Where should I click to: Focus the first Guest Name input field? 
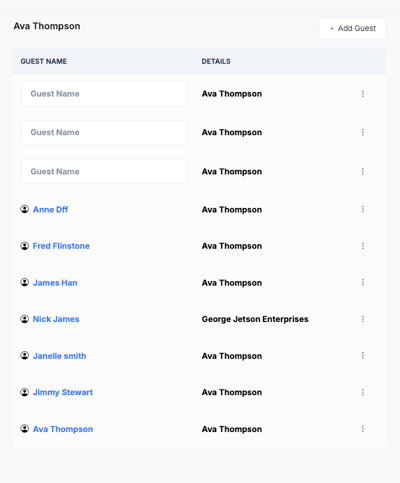(x=104, y=94)
